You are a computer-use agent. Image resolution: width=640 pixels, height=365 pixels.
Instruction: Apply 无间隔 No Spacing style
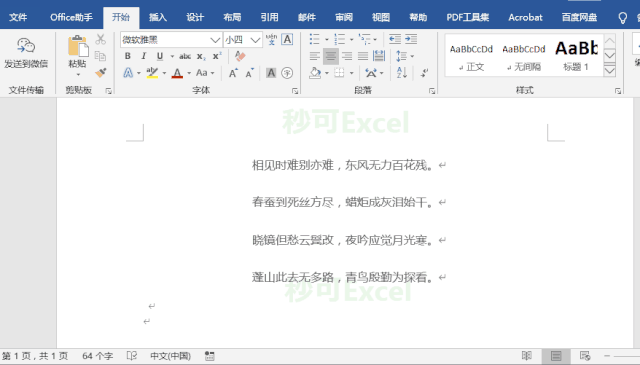click(x=524, y=56)
